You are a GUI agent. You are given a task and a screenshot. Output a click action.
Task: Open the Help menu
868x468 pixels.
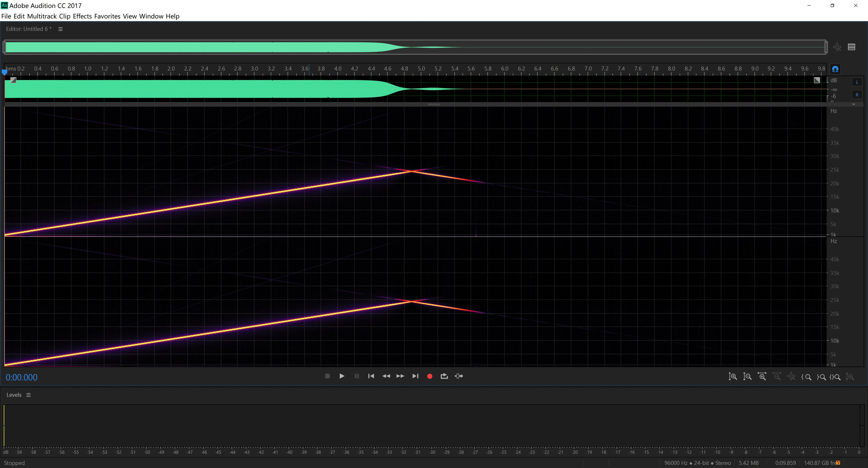coord(173,16)
